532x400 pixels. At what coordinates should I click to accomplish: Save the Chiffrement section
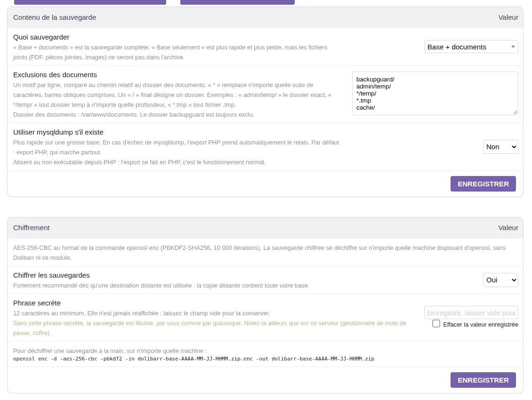483,380
